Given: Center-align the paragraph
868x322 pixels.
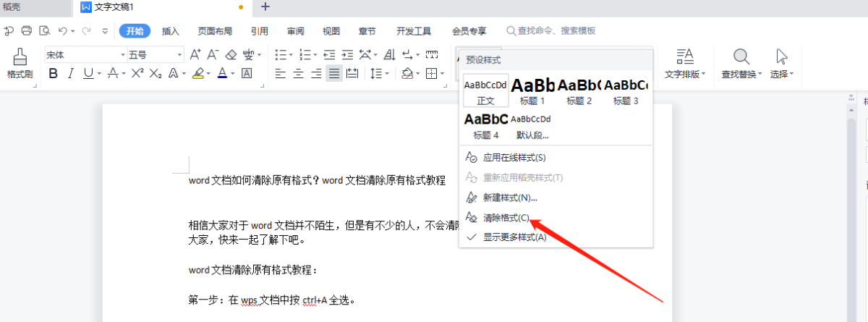Looking at the screenshot, I should pyautogui.click(x=298, y=73).
